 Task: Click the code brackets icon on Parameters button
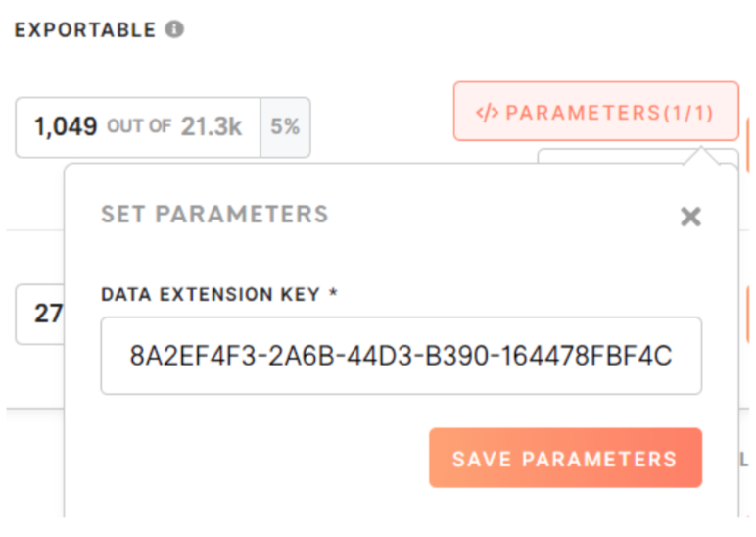click(487, 112)
